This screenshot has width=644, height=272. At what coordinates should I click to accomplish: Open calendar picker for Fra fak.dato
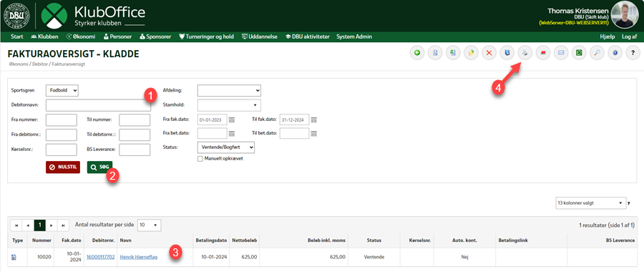(232, 120)
